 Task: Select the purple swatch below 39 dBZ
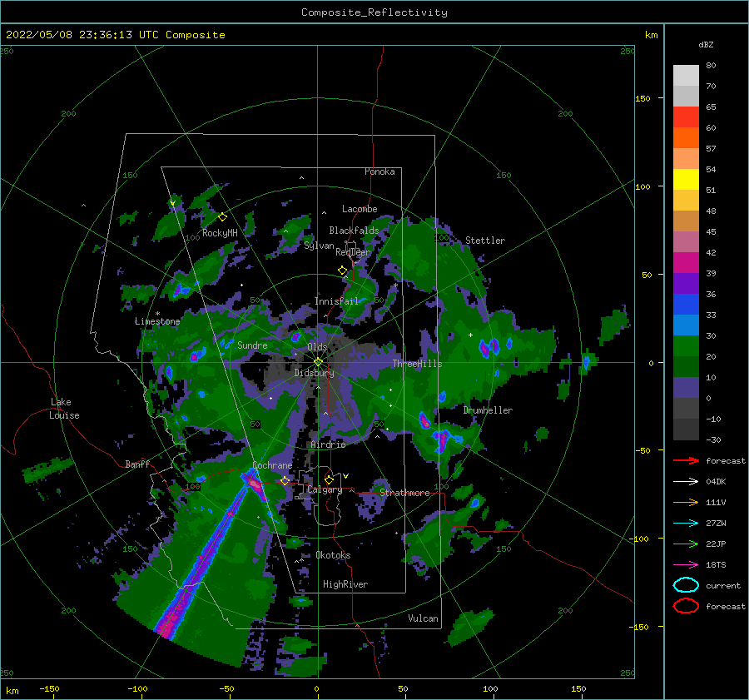686,283
